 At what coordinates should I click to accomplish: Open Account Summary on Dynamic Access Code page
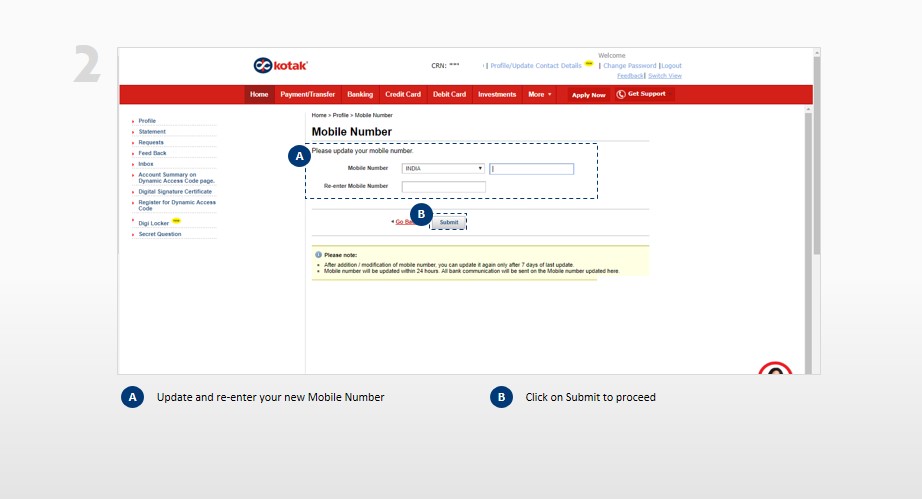176,178
